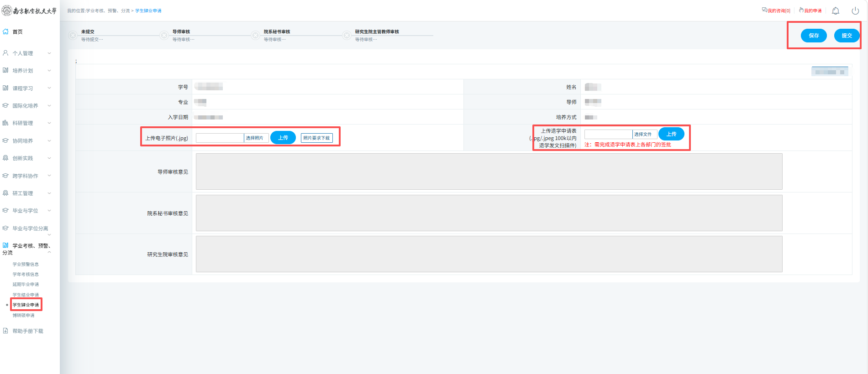Expand the 培养计划 menu chevron

pyautogui.click(x=49, y=71)
